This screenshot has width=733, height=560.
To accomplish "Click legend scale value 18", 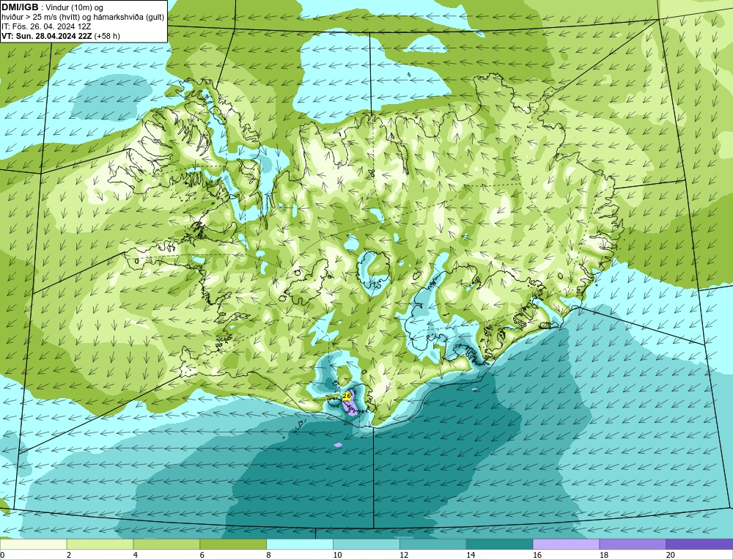I will [603, 555].
